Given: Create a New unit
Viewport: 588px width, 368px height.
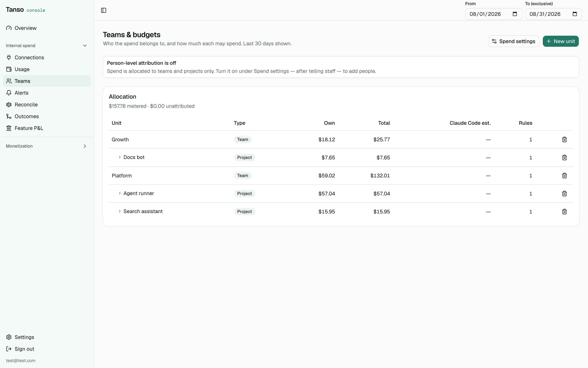Looking at the screenshot, I should 561,41.
